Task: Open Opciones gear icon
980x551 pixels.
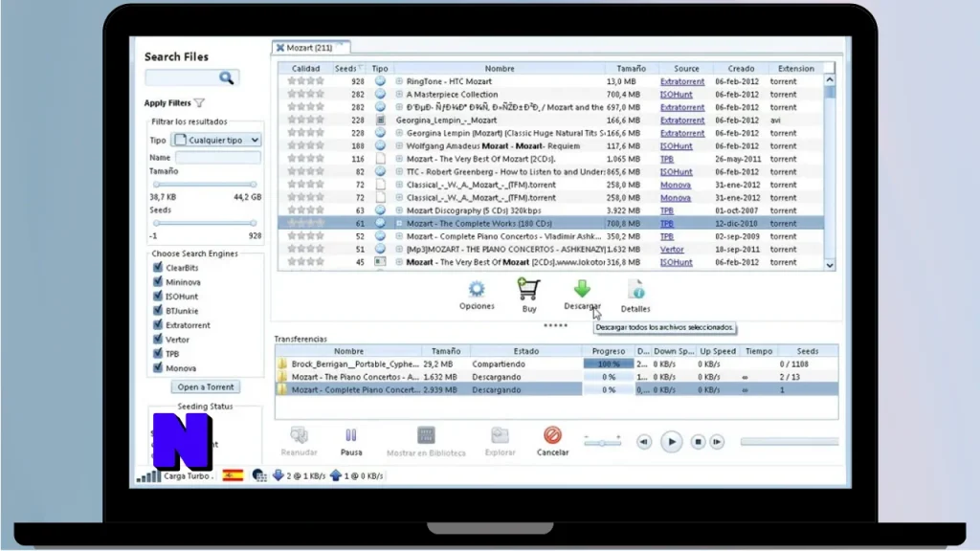Action: (x=477, y=289)
